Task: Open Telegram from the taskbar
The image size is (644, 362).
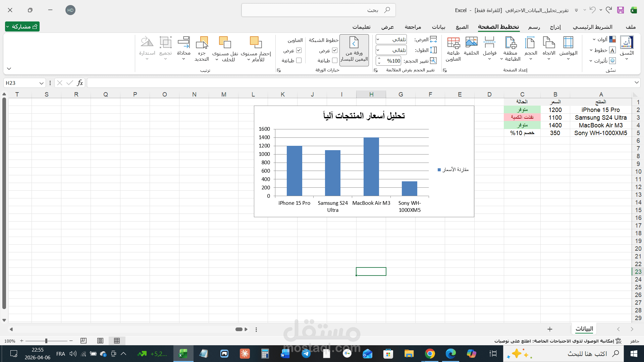Action: (x=306, y=354)
